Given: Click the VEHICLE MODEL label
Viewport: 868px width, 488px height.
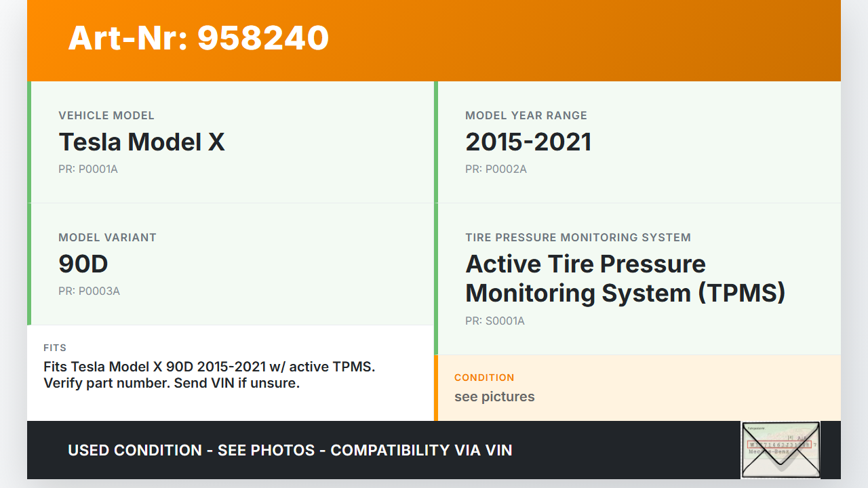Looking at the screenshot, I should pos(106,116).
